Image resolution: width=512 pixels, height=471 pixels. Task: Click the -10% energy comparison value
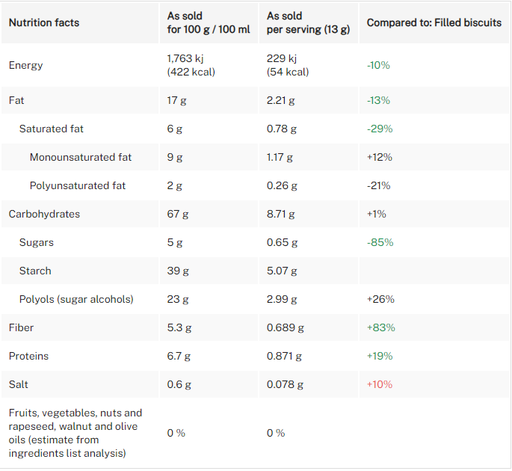coord(378,65)
